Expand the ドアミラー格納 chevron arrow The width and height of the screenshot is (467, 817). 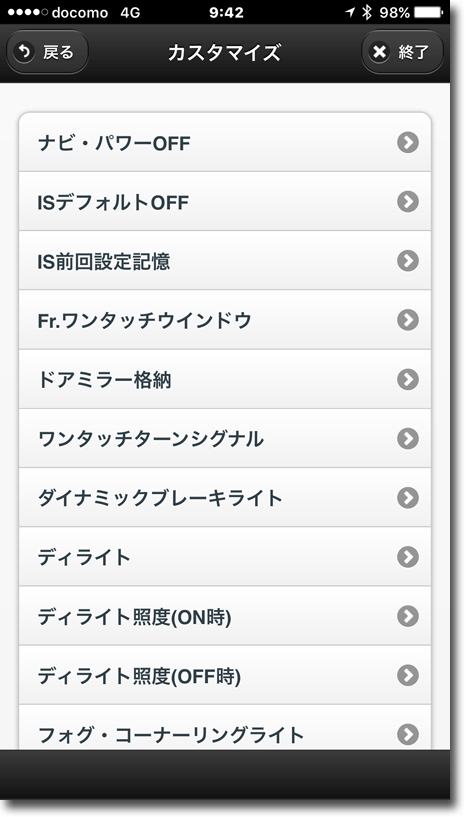tap(408, 379)
